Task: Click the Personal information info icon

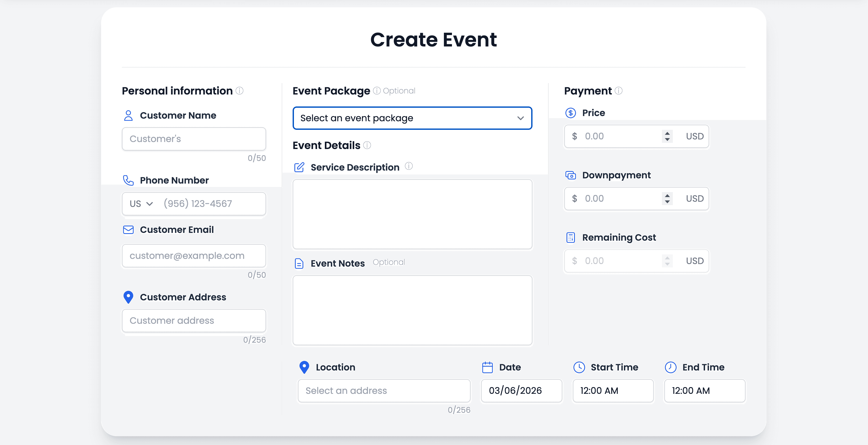Action: coord(239,91)
